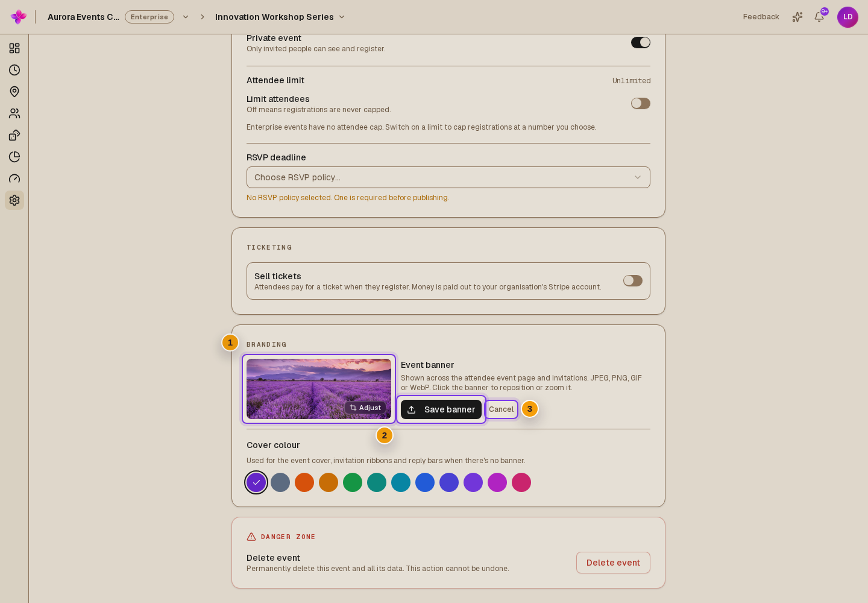Pick the red-orange cover colour swatch

click(304, 482)
